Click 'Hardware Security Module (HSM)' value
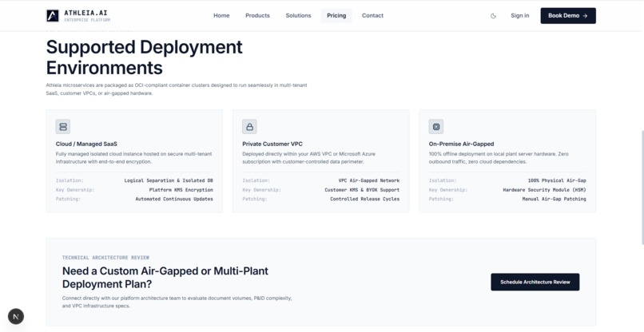644x332 pixels. tap(544, 190)
